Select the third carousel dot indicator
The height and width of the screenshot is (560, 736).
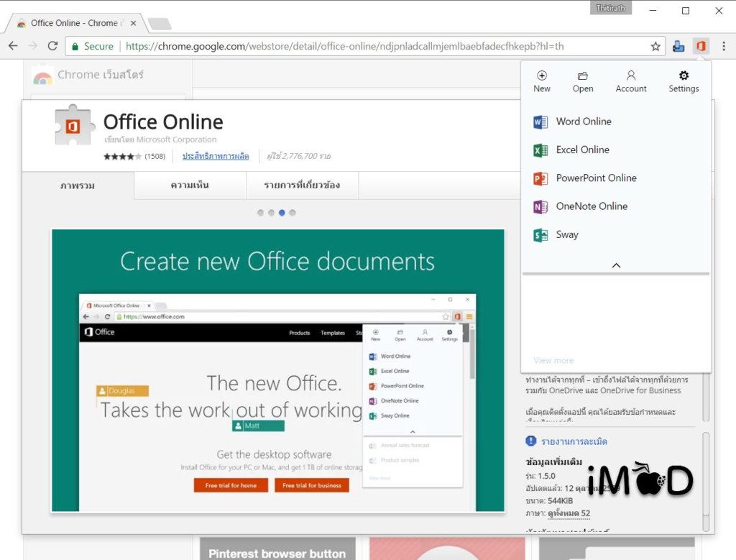click(282, 213)
